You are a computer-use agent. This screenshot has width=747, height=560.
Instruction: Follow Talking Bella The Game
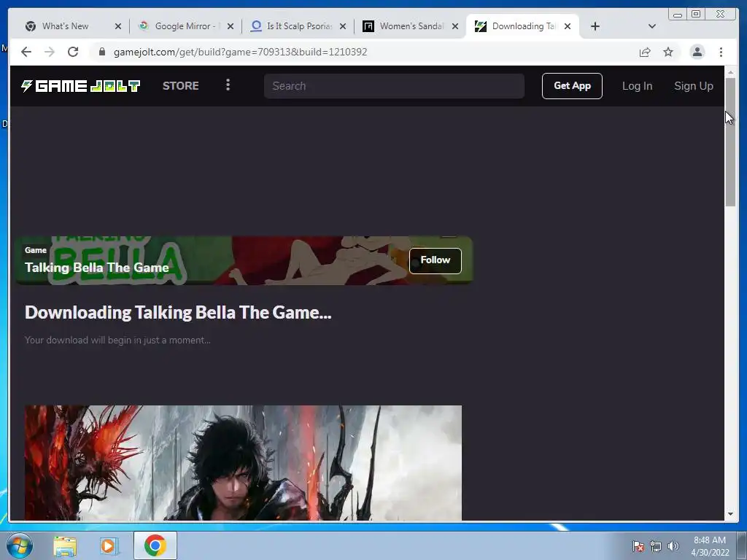coord(435,260)
